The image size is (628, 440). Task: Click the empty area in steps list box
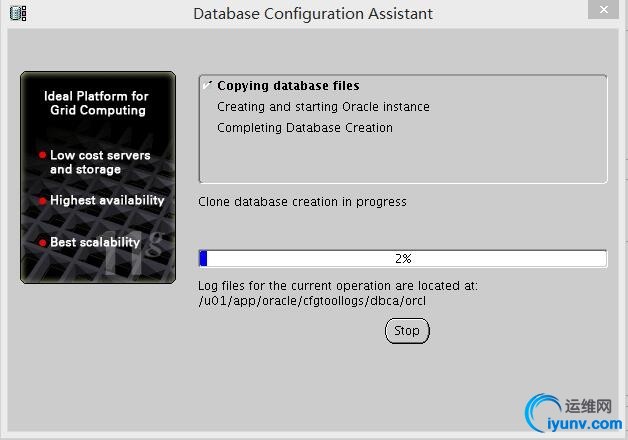(402, 160)
